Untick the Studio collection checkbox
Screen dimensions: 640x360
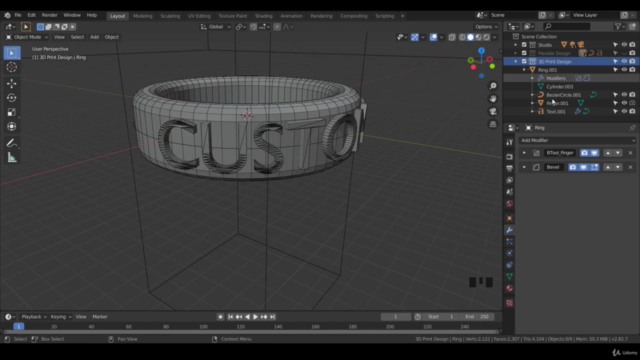tap(524, 45)
